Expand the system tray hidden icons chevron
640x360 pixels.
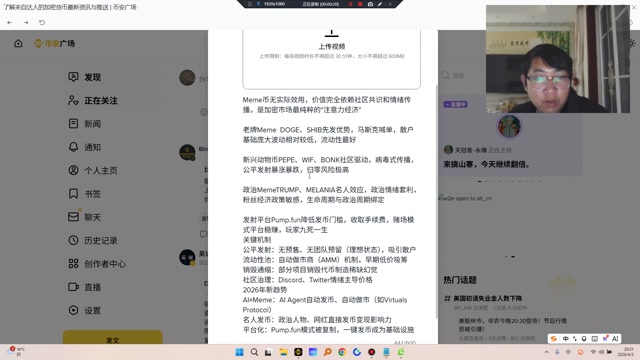pos(547,352)
